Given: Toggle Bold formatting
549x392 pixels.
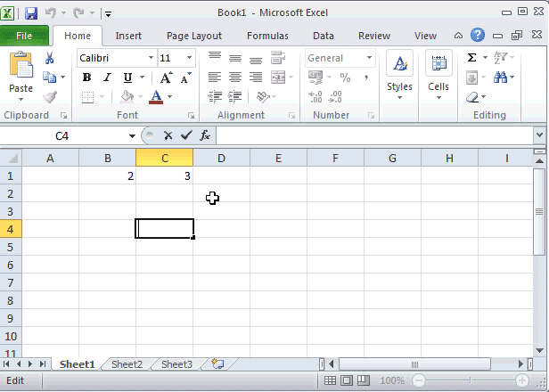Looking at the screenshot, I should tap(86, 78).
